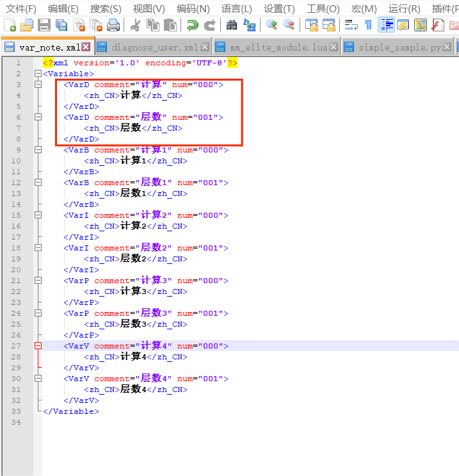This screenshot has width=459, height=476.
Task: Collapse the Variable node on line 2
Action: (x=38, y=74)
